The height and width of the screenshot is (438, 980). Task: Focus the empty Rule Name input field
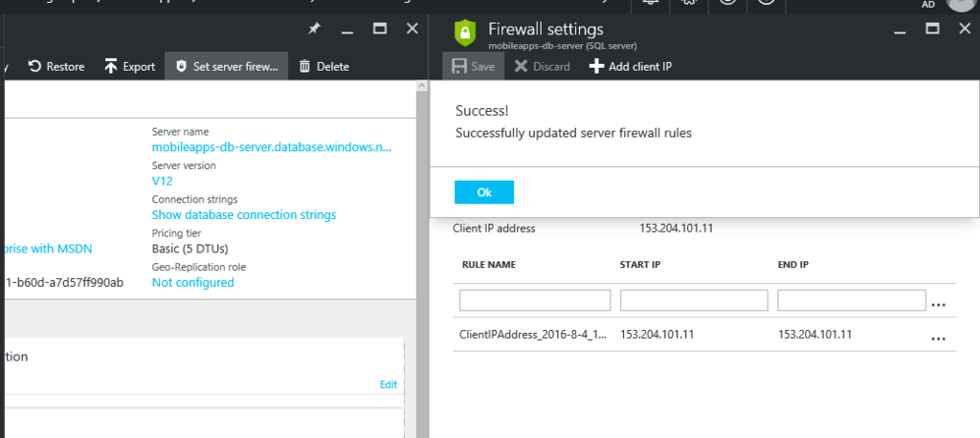point(535,300)
